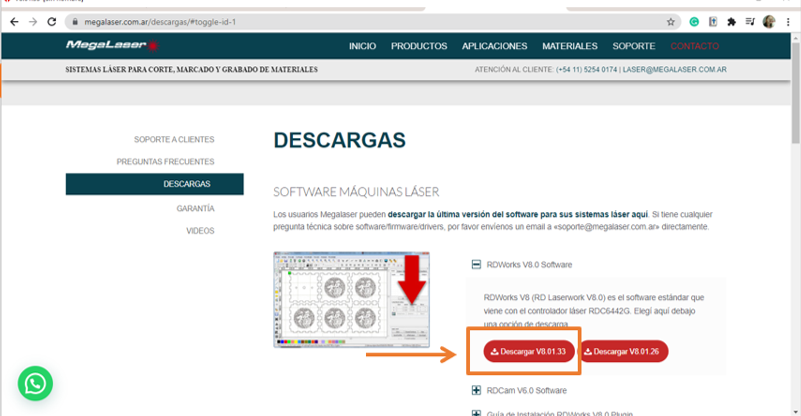801x416 pixels.
Task: Open the CONTACTO menu item
Action: click(694, 46)
